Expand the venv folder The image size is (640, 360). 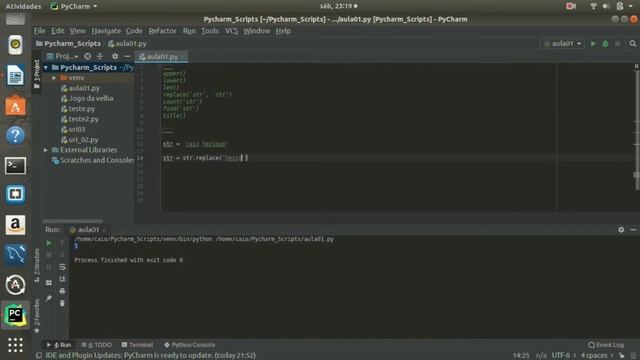click(54, 78)
